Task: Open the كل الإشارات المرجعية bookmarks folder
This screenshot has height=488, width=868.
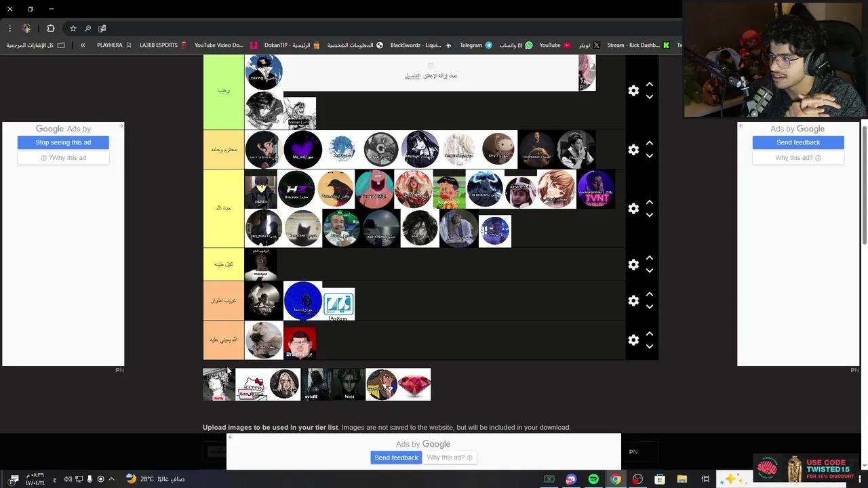Action: [x=35, y=45]
